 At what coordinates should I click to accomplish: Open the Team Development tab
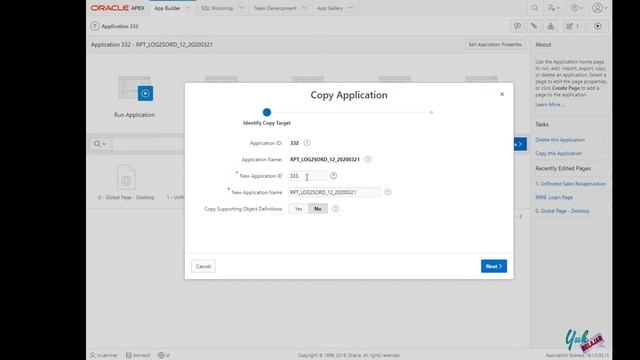click(275, 8)
